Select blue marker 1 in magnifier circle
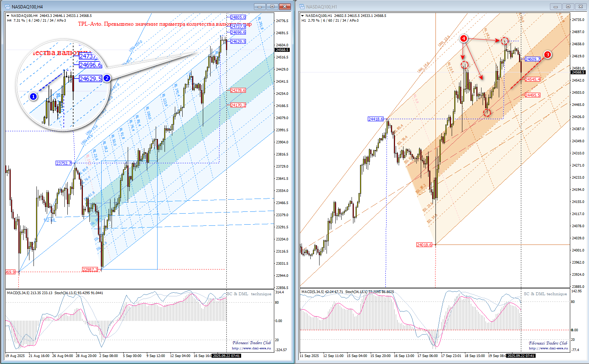Image resolution: width=589 pixels, height=364 pixels. 33,97
